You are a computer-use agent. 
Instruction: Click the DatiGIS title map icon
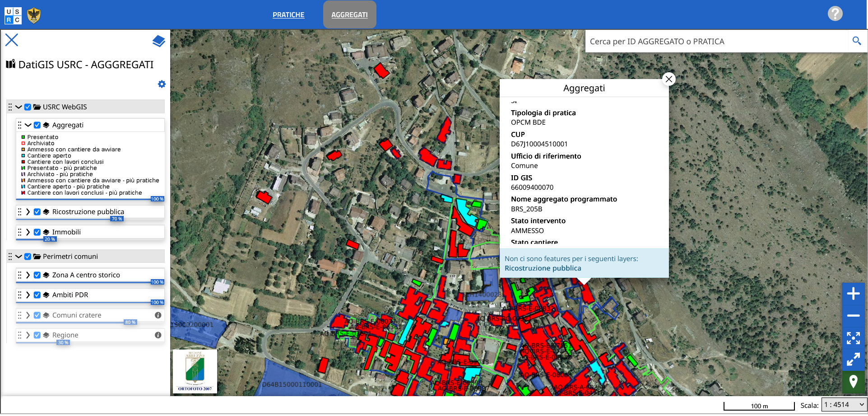coord(11,64)
